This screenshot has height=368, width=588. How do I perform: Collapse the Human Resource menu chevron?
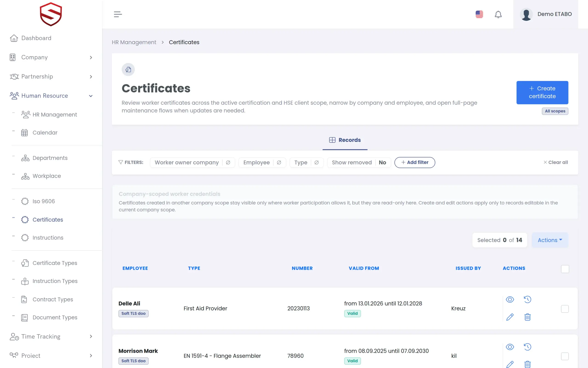tap(91, 96)
